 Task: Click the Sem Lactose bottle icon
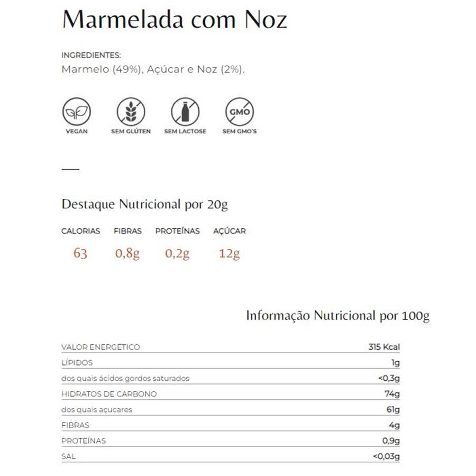[x=185, y=112]
